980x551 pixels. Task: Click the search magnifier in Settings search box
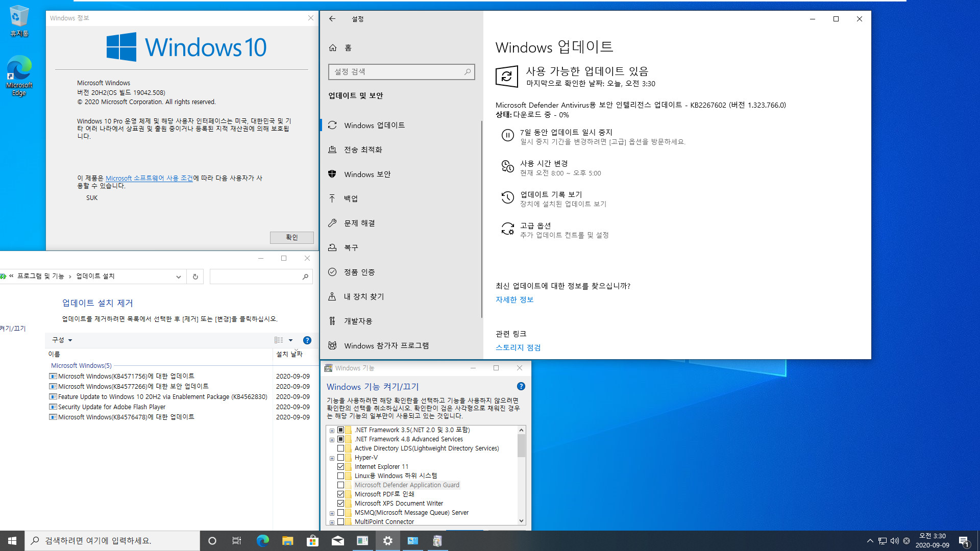pos(467,72)
